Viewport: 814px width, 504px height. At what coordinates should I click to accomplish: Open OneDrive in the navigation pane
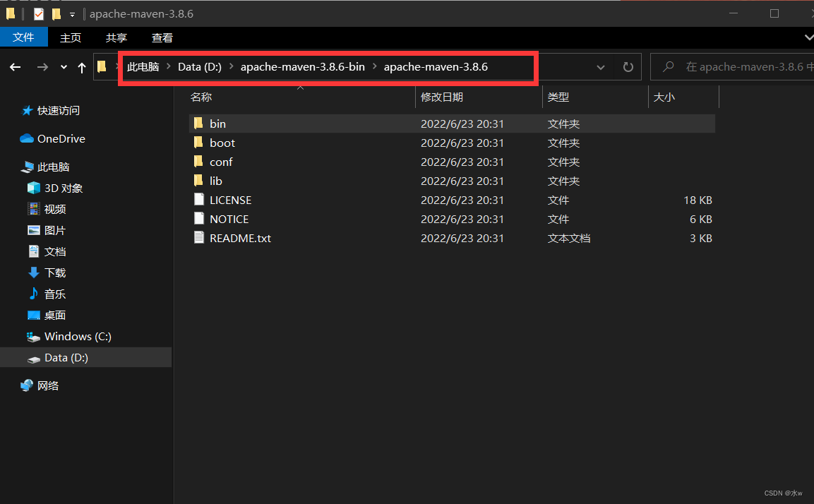(61, 138)
